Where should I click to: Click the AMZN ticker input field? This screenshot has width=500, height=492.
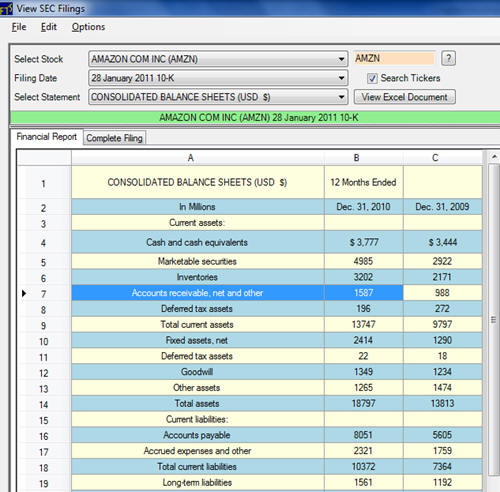(x=395, y=59)
